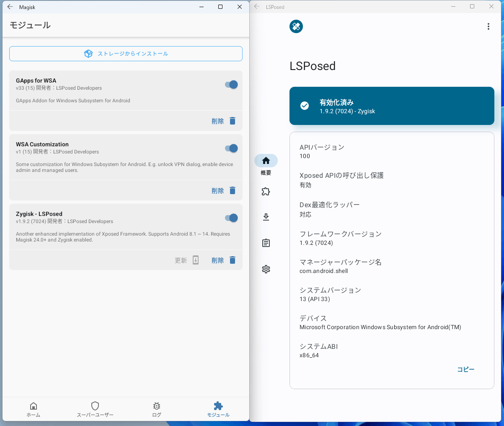Click 削除 for GApps for WSA
The height and width of the screenshot is (426, 504).
coord(218,121)
